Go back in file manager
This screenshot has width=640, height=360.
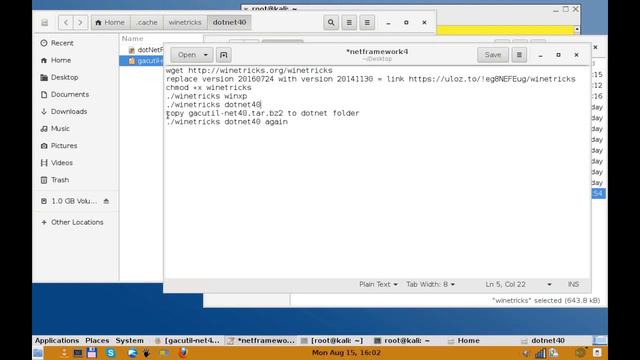tap(66, 22)
